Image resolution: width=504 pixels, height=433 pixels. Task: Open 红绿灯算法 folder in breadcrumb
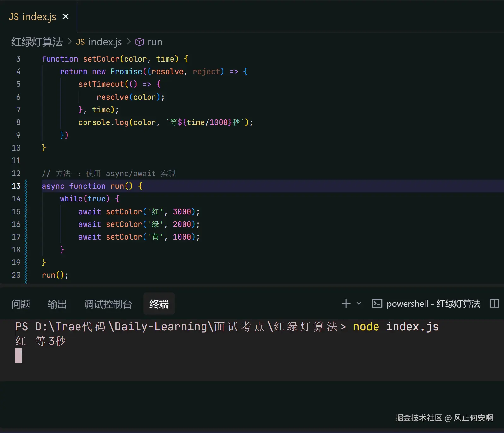(x=37, y=42)
